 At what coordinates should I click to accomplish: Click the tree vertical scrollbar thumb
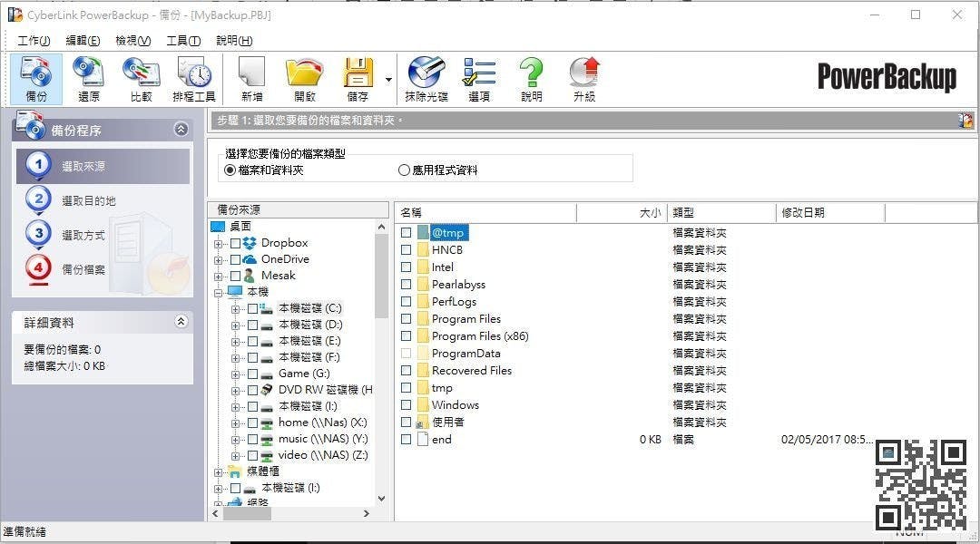(382, 276)
